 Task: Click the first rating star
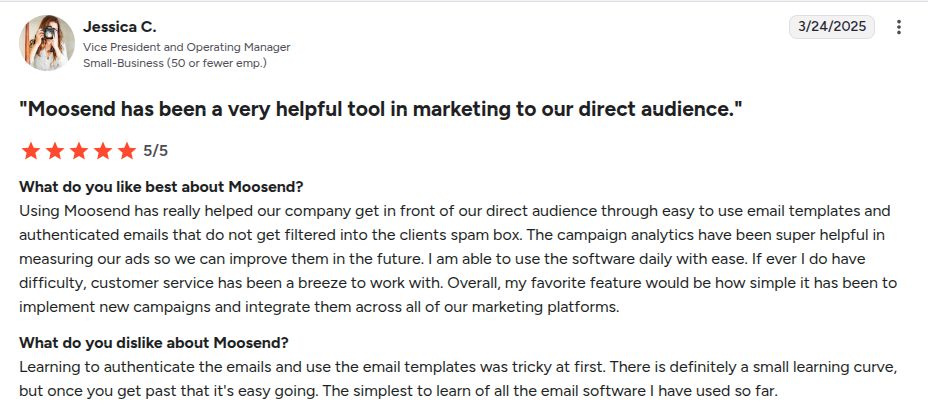(30, 151)
